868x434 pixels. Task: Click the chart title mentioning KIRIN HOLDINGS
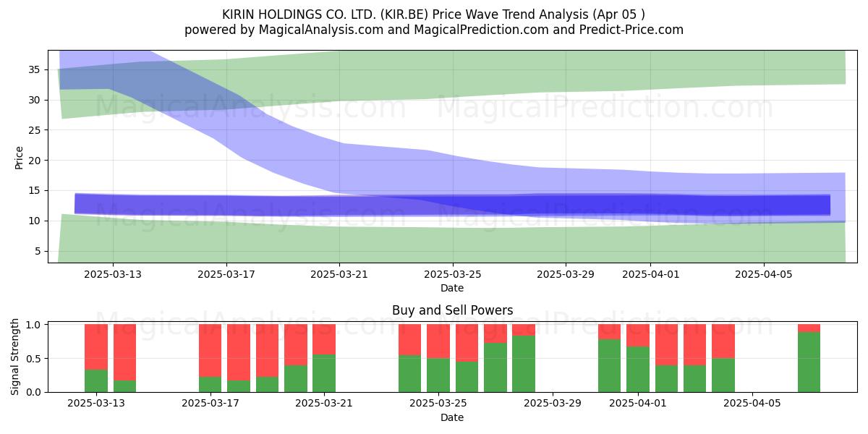click(x=434, y=14)
